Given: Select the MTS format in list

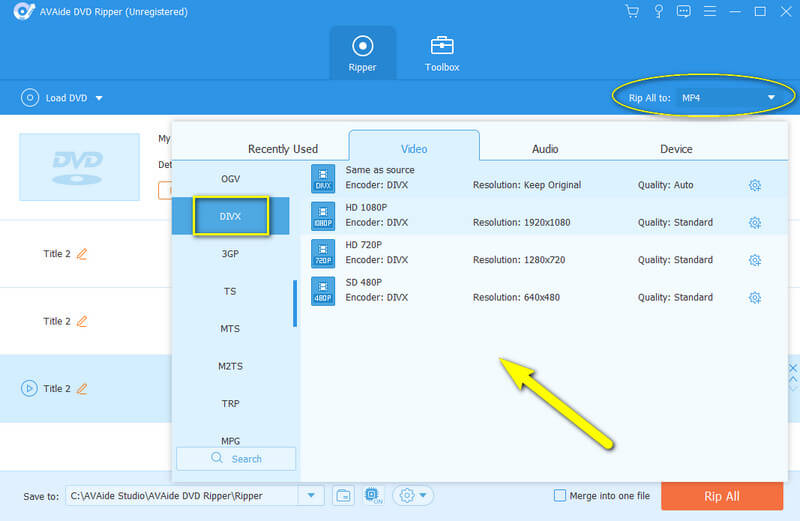Looking at the screenshot, I should point(230,328).
